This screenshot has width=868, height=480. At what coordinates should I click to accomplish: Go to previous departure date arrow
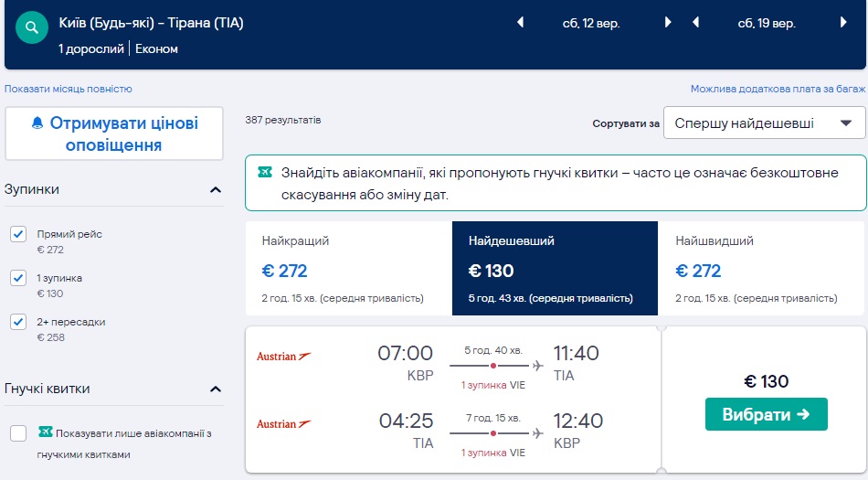[x=521, y=23]
